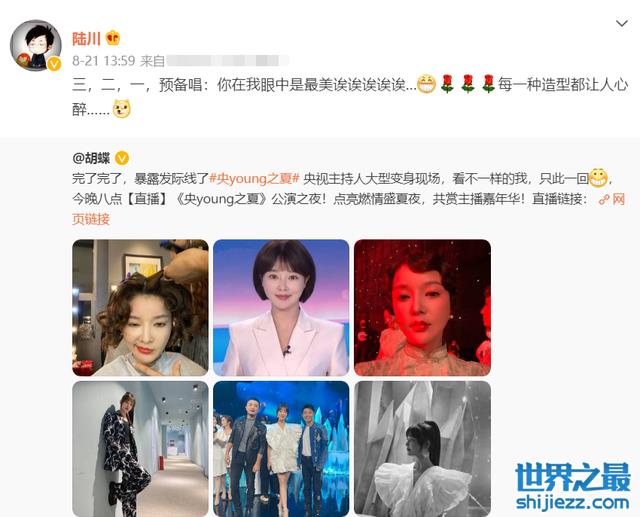This screenshot has width=640, height=517.
Task: Open the hallway patterned-suit photo
Action: point(140,449)
